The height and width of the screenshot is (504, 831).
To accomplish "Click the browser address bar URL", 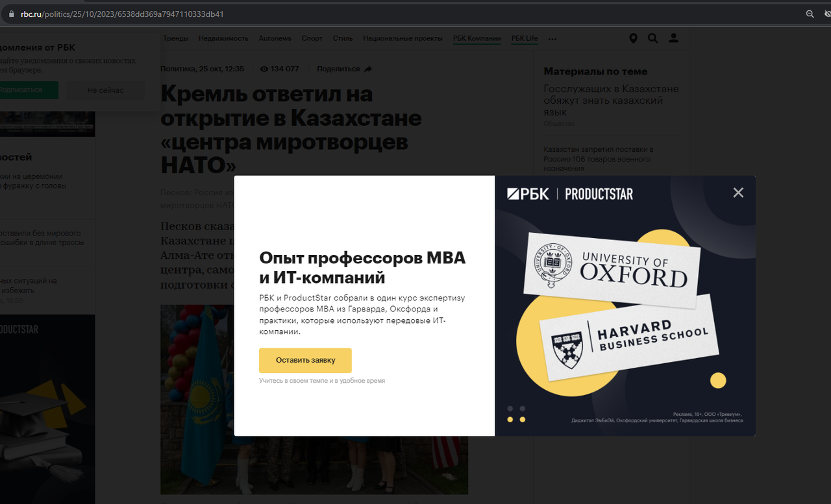I will coord(122,14).
